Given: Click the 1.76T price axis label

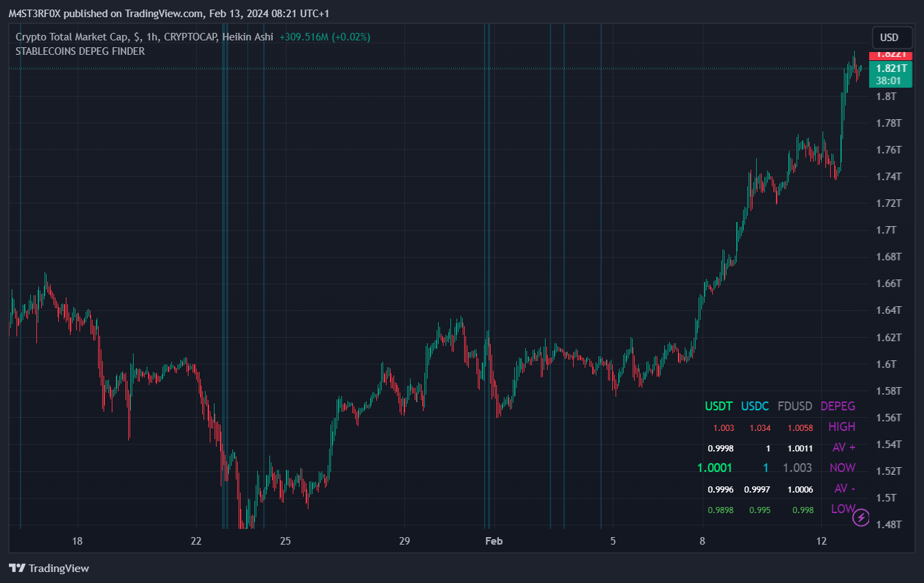Looking at the screenshot, I should 888,149.
